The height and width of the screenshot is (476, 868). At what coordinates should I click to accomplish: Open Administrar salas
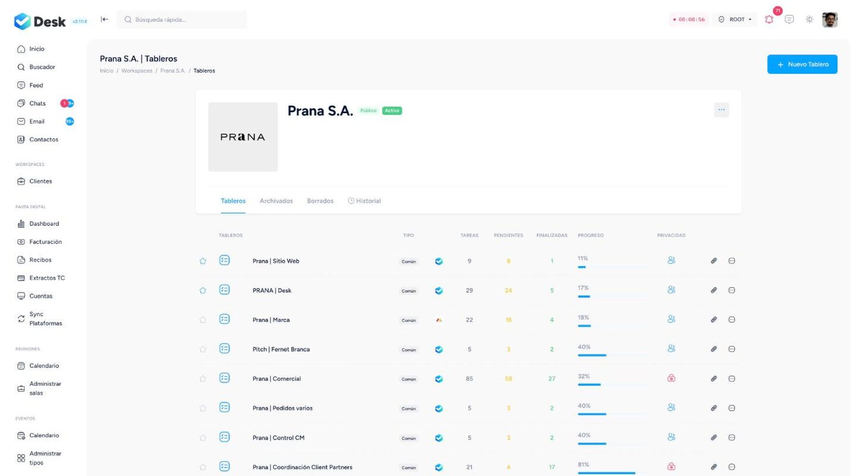(x=45, y=388)
